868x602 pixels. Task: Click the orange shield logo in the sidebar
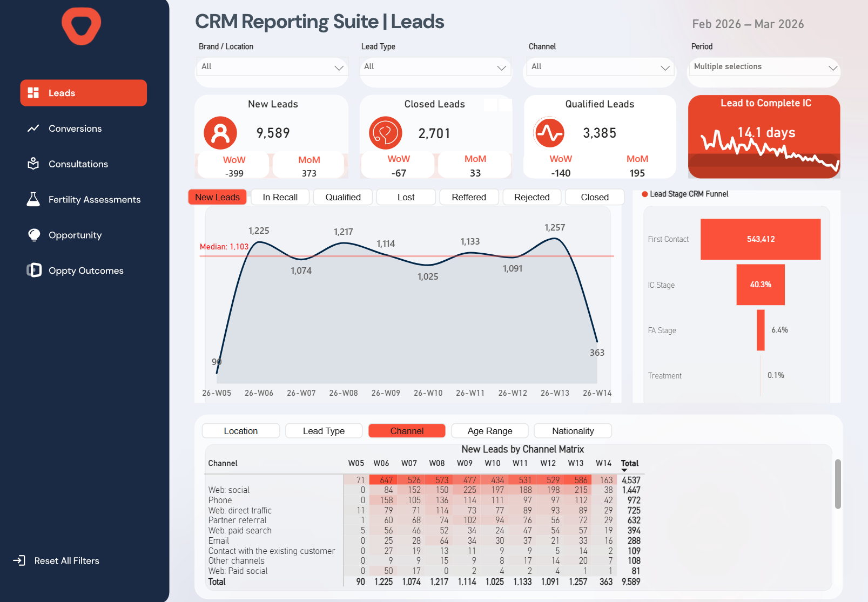(81, 26)
